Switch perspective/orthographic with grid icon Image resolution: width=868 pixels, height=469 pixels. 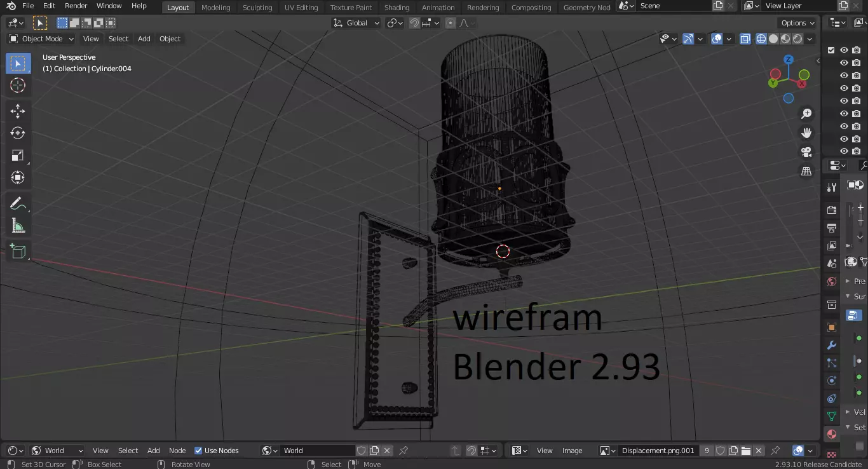(x=806, y=171)
